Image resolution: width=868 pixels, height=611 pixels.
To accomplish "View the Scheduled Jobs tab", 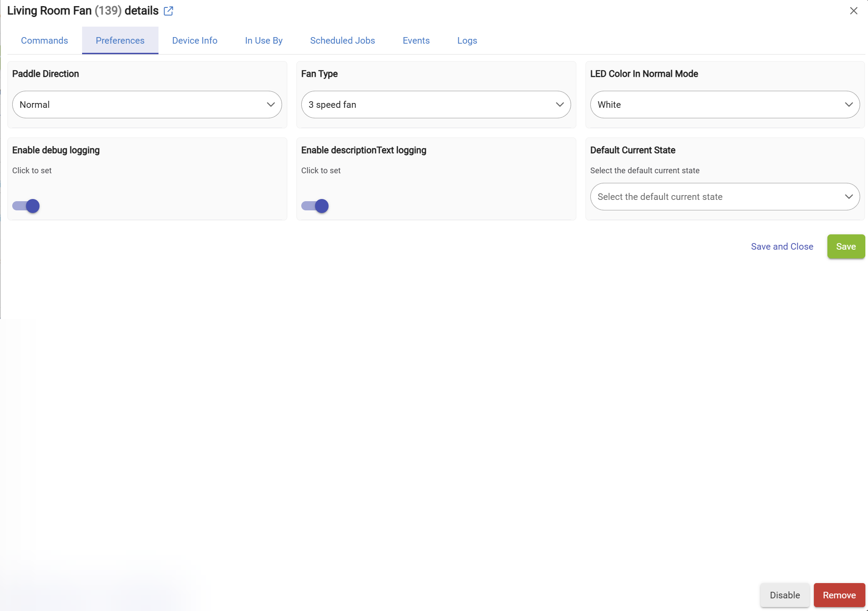I will [342, 41].
